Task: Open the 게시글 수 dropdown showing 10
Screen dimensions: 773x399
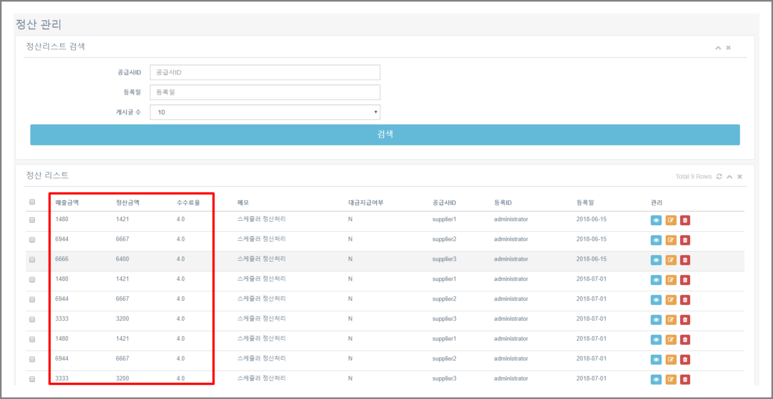Action: (x=265, y=112)
